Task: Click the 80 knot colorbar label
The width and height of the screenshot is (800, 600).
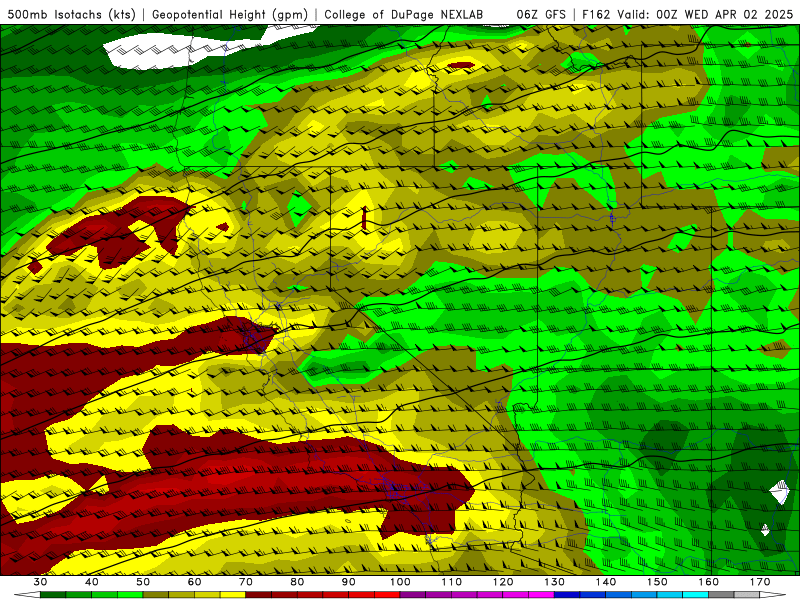Action: coord(297,582)
